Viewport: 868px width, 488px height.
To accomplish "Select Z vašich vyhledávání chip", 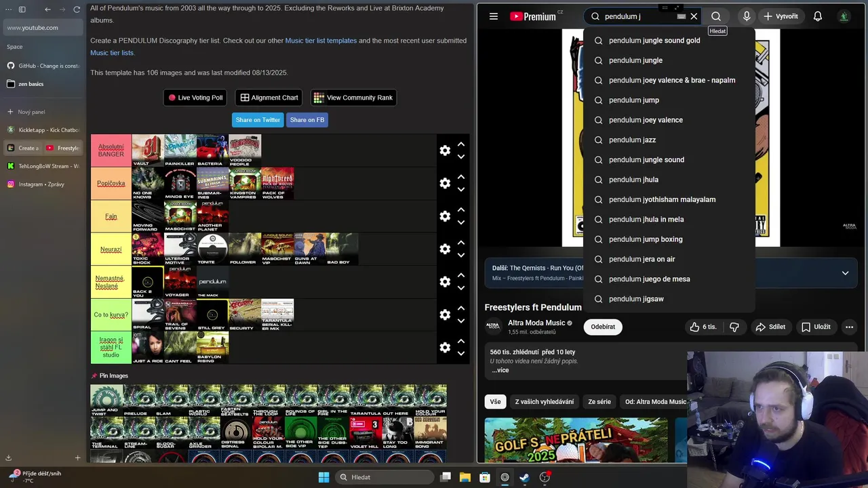I will pos(544,402).
